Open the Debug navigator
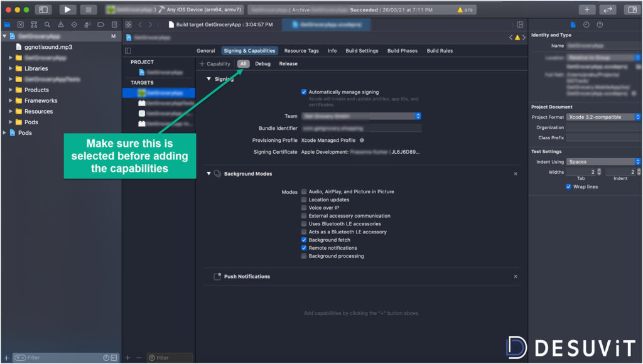 coord(87,24)
